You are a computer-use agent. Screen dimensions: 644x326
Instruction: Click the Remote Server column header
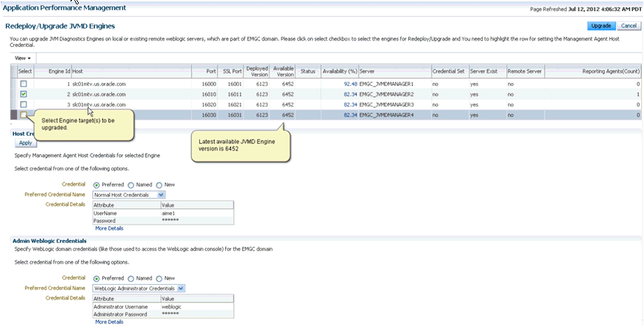click(524, 71)
